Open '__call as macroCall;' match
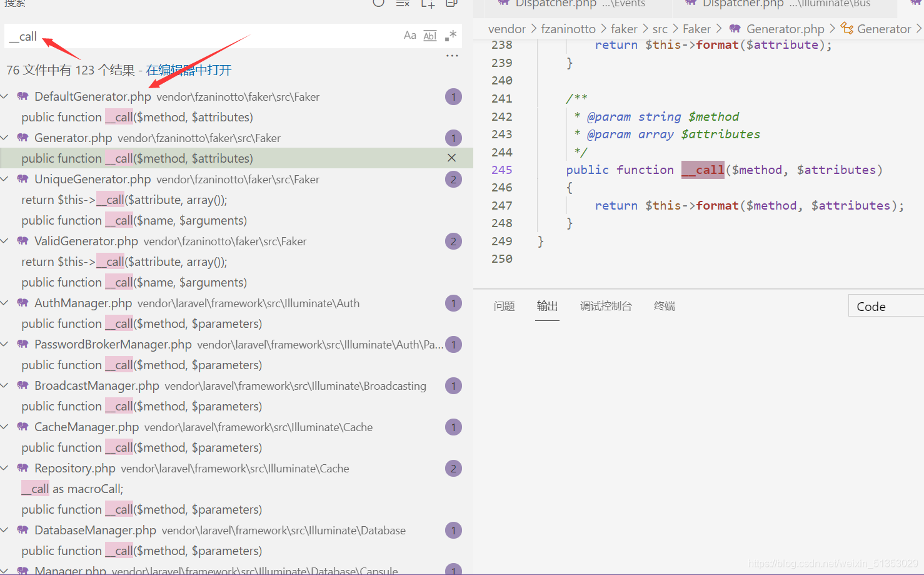The width and height of the screenshot is (924, 575). (73, 489)
